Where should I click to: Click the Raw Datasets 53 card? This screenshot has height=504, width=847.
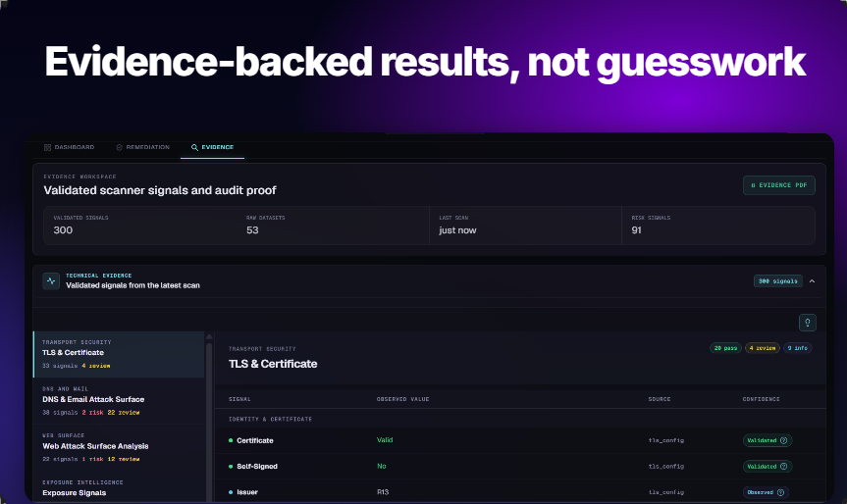point(333,225)
